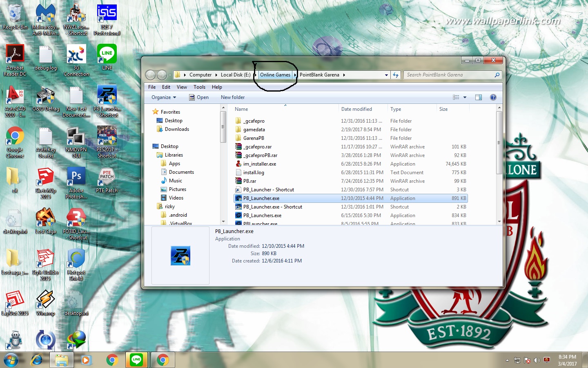Select the PES2017 Shortcut desktop icon
The width and height of the screenshot is (588, 368).
coord(107,142)
